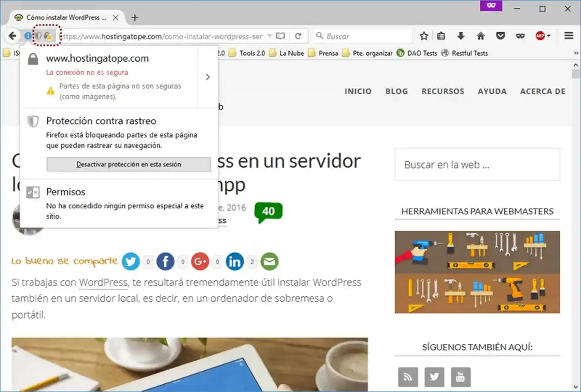This screenshot has width=581, height=392.
Task: Open the Twitter follow icon in sidebar
Action: (434, 377)
